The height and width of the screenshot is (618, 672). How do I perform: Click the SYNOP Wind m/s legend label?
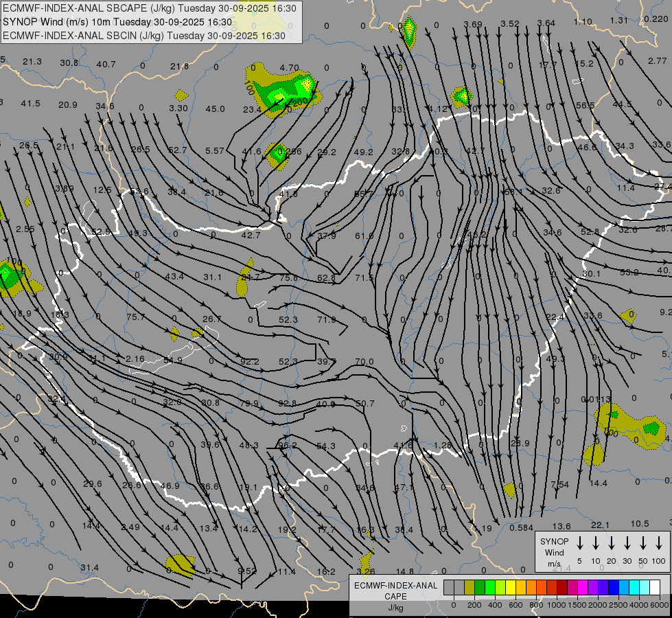[554, 552]
